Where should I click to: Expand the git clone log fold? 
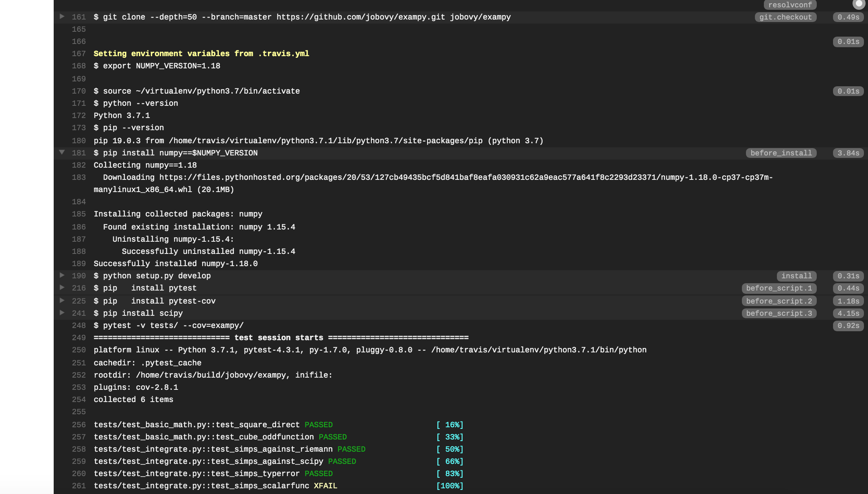pos(62,17)
